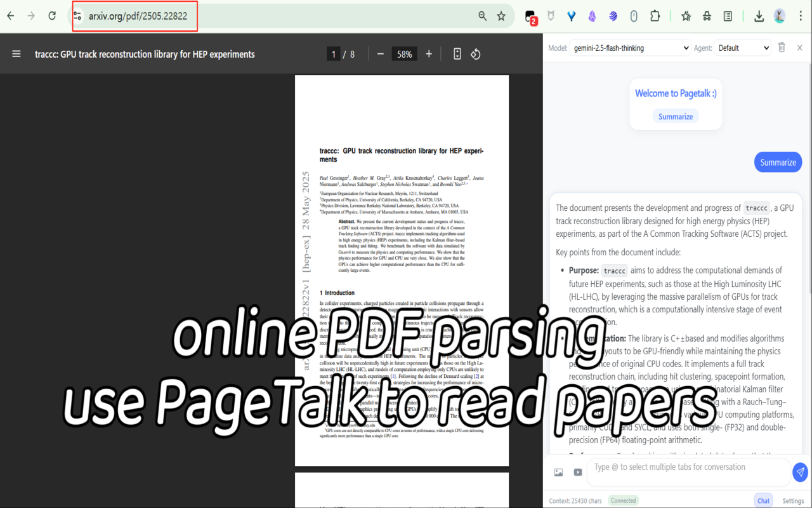The image size is (812, 508).
Task: Expand site information in the address bar
Action: tap(77, 15)
